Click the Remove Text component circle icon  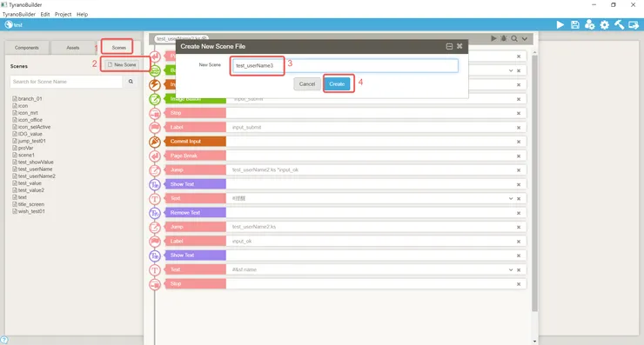tap(155, 213)
